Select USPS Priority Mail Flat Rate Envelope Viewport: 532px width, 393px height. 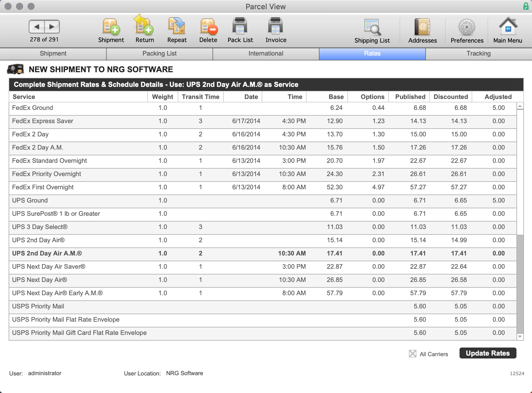[263, 320]
